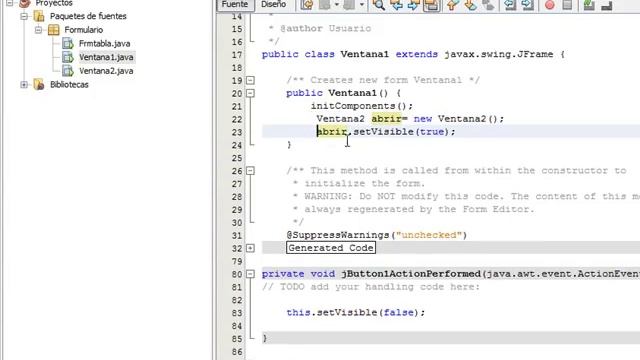Screen dimensions: 640x360
Task: Toggle Bookmark toolbar icon
Action: click(488, 5)
